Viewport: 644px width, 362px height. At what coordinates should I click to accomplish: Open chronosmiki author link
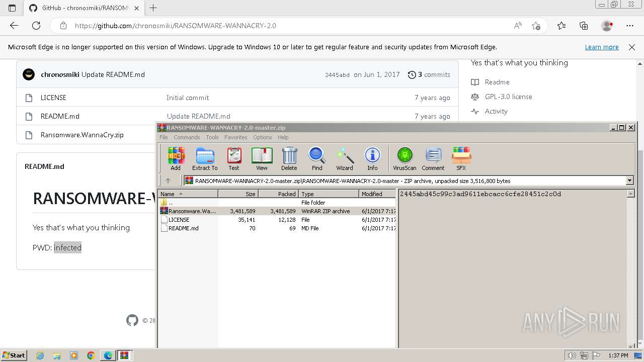(x=60, y=74)
